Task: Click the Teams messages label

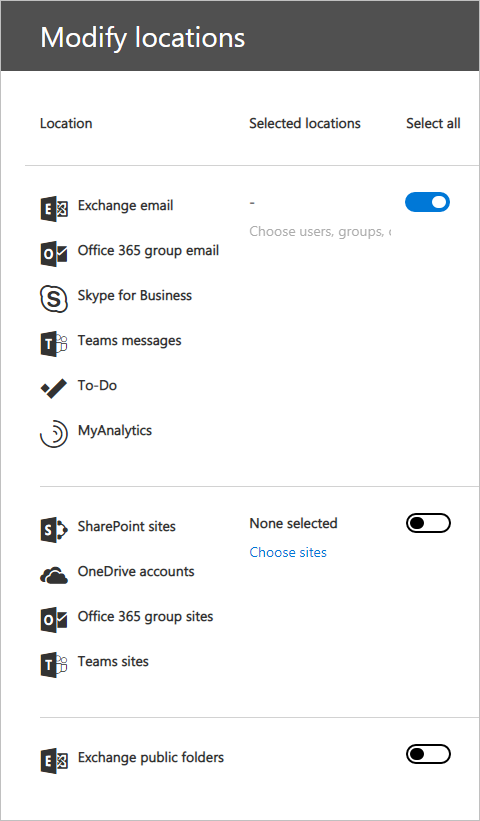Action: [130, 340]
